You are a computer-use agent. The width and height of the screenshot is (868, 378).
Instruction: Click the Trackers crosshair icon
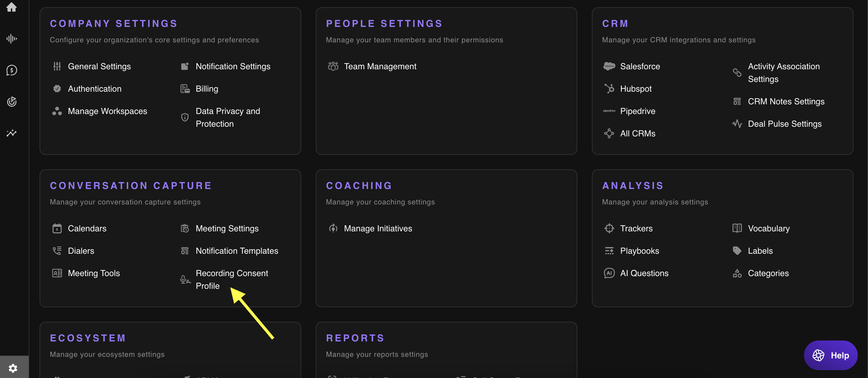[609, 228]
